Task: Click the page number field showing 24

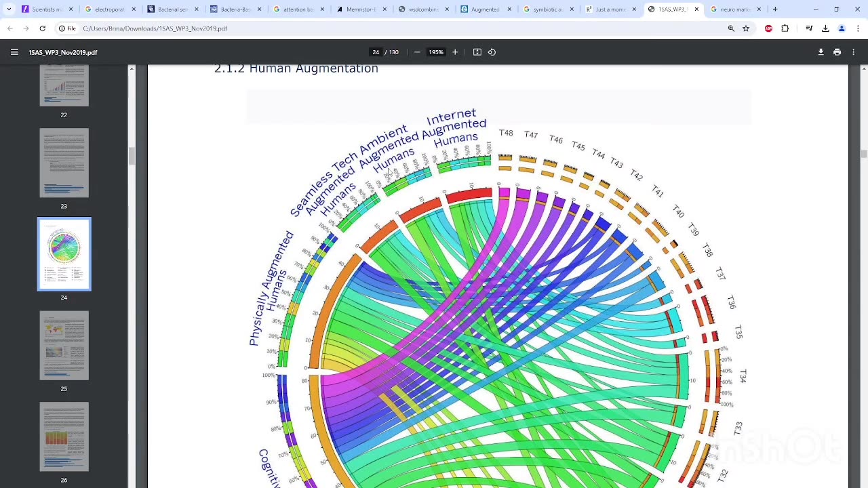Action: coord(376,52)
